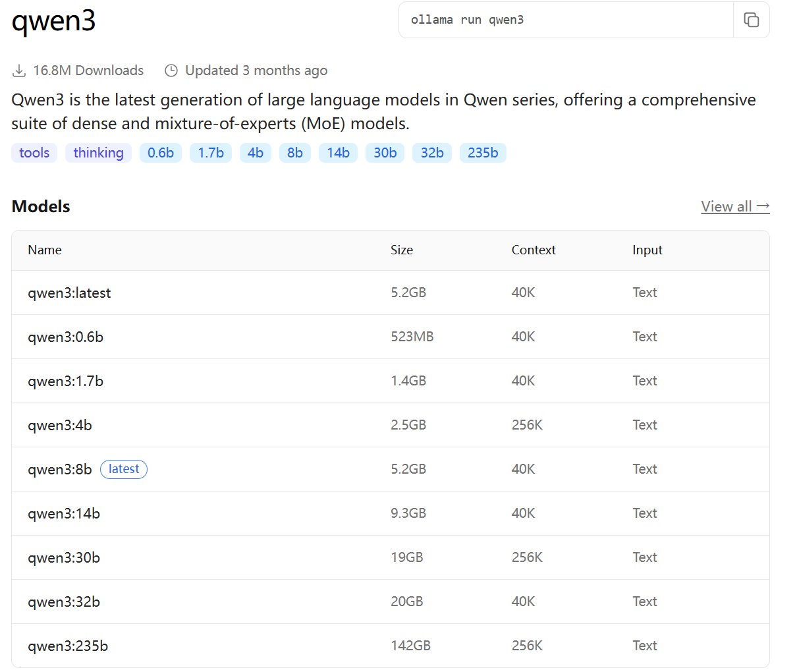Click the clock icon beside Updated
Image resolution: width=795 pixels, height=672 pixels.
tap(171, 70)
